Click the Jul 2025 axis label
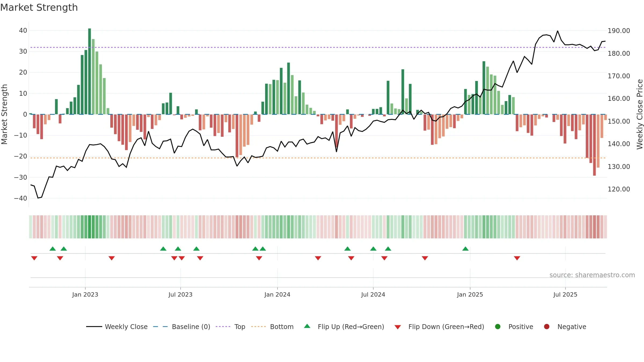Viewport: 644px width, 362px height. coord(565,294)
